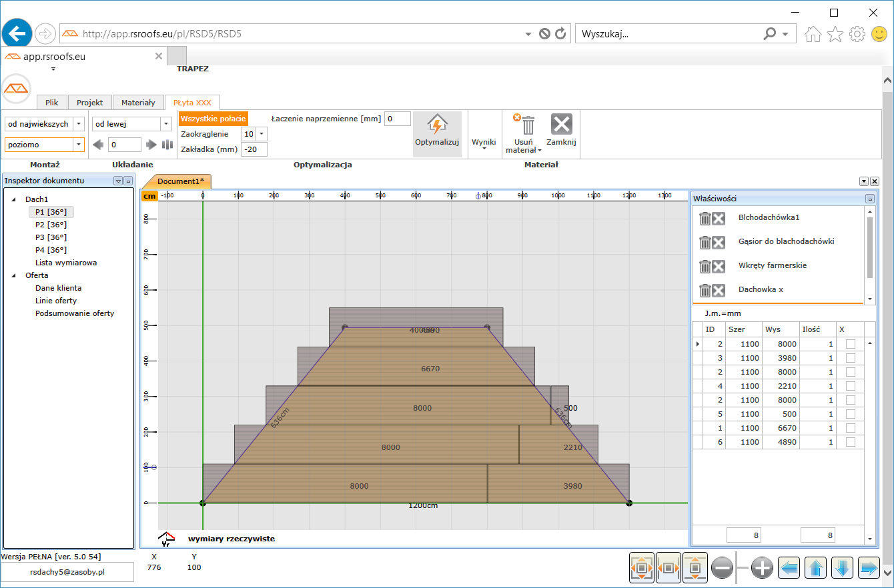Zoom in with the plus button

point(761,568)
